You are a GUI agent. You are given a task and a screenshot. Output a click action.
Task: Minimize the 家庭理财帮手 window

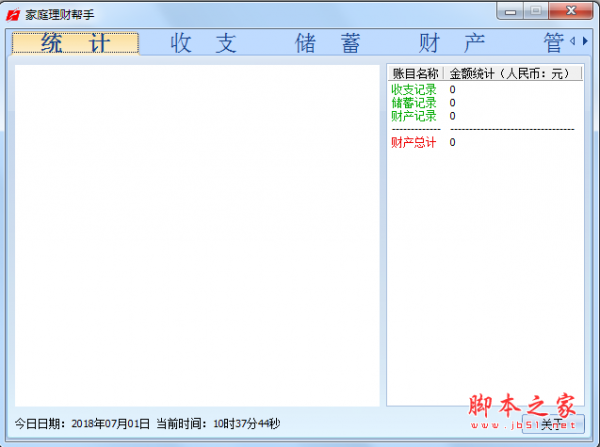pyautogui.click(x=510, y=11)
